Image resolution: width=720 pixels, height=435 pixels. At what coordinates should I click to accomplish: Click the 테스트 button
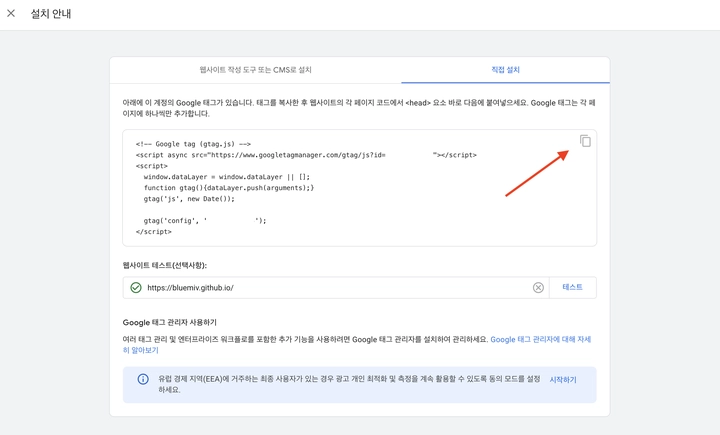click(573, 287)
